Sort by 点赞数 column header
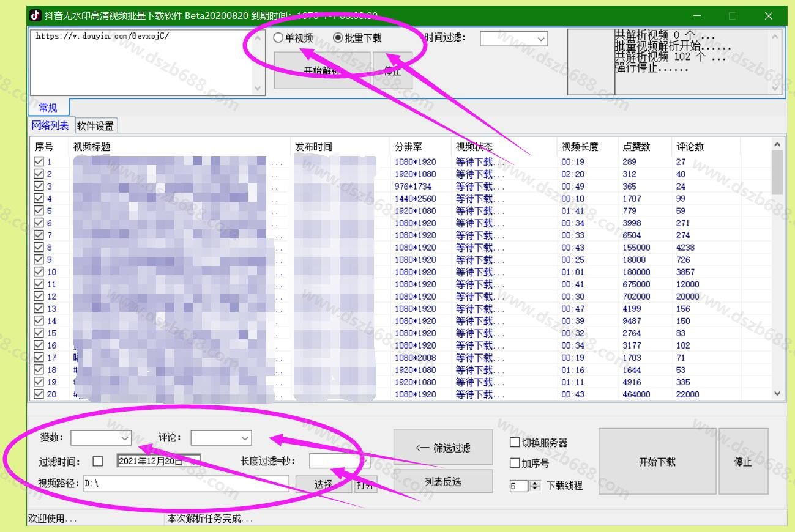 coord(644,147)
